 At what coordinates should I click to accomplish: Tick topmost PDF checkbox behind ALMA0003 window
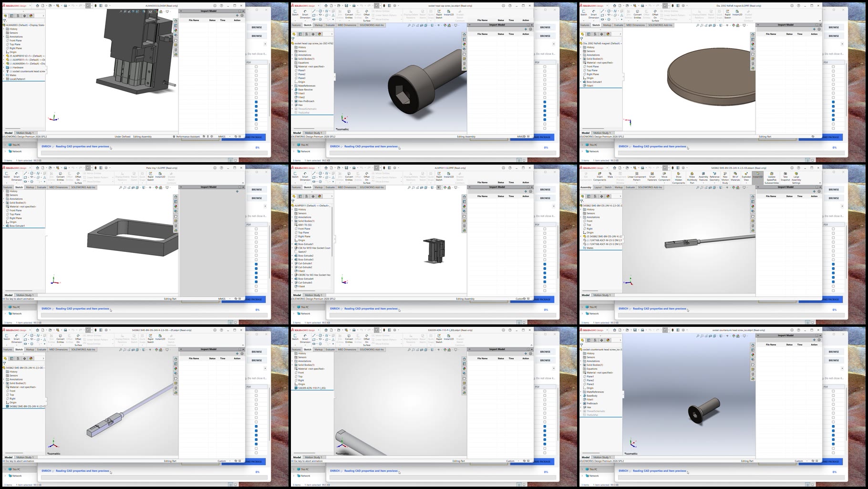[x=256, y=67]
